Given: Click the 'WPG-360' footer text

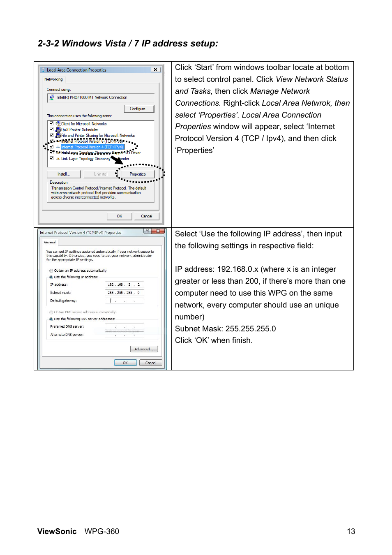Looking at the screenshot, I should point(102,531).
